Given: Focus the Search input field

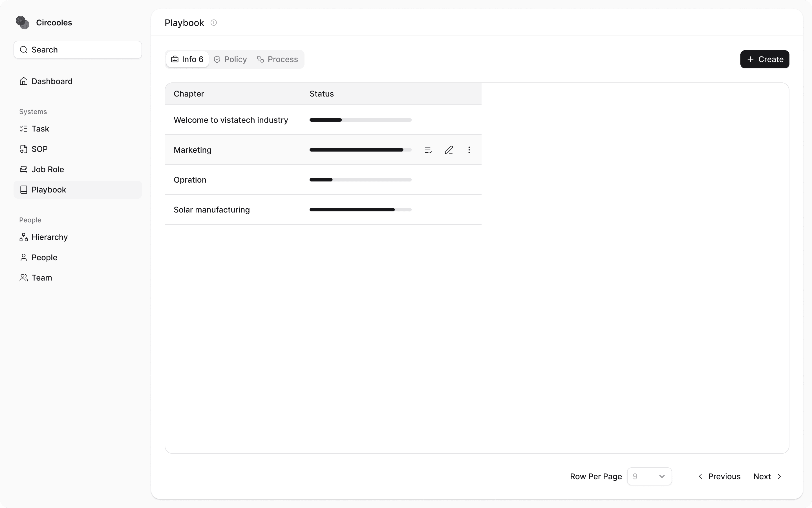Looking at the screenshot, I should click(78, 50).
